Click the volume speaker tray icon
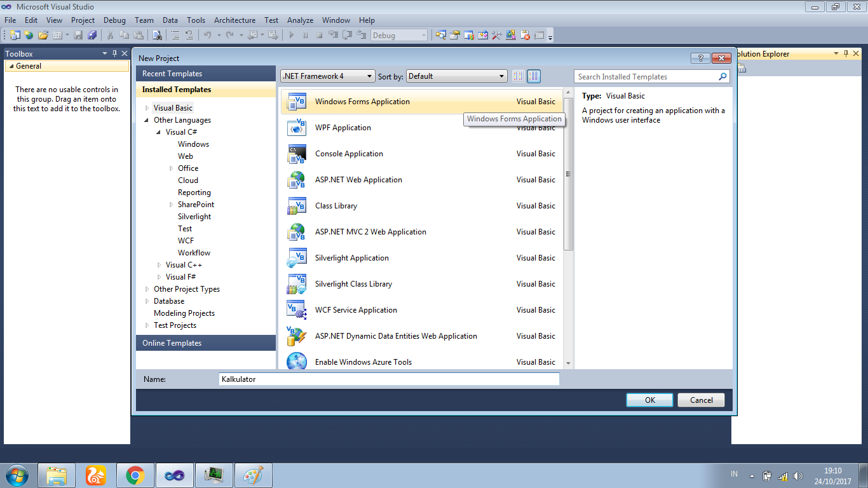The width and height of the screenshot is (868, 488). click(x=798, y=475)
